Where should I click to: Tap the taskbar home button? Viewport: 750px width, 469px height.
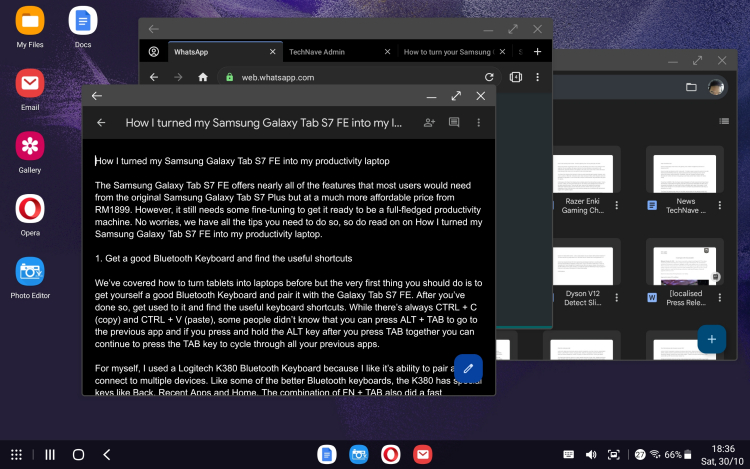pyautogui.click(x=78, y=455)
